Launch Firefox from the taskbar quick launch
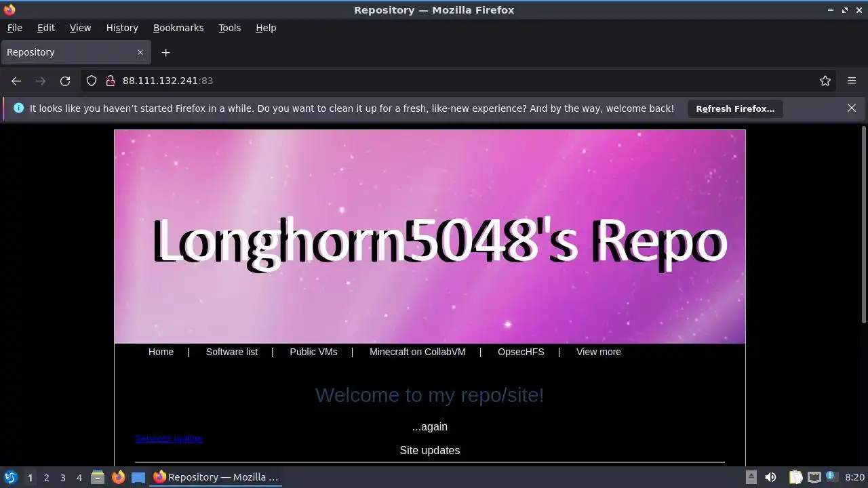The width and height of the screenshot is (868, 488). click(118, 477)
